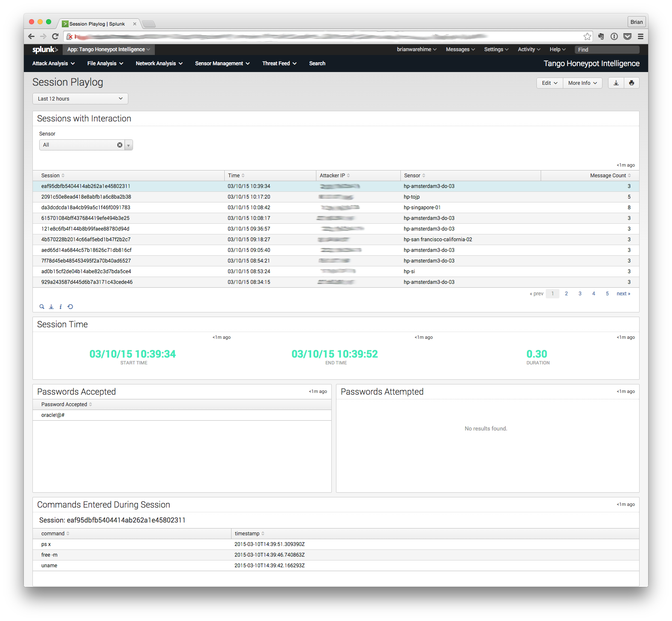Open the Sensor Management menu

pyautogui.click(x=223, y=64)
